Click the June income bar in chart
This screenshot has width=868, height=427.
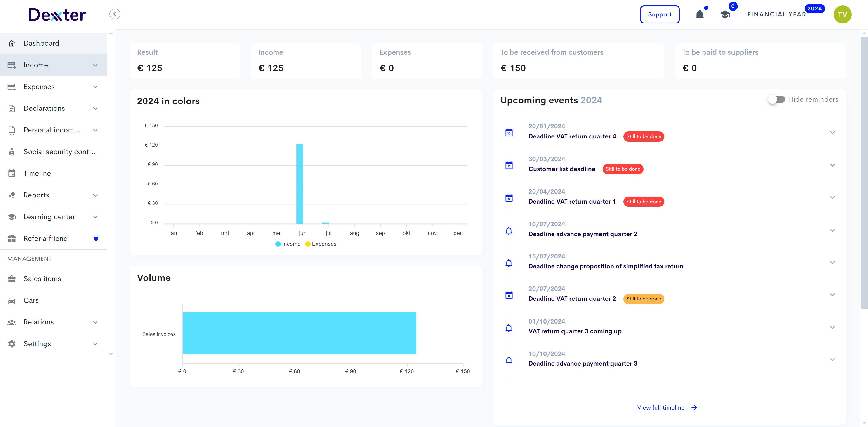300,184
